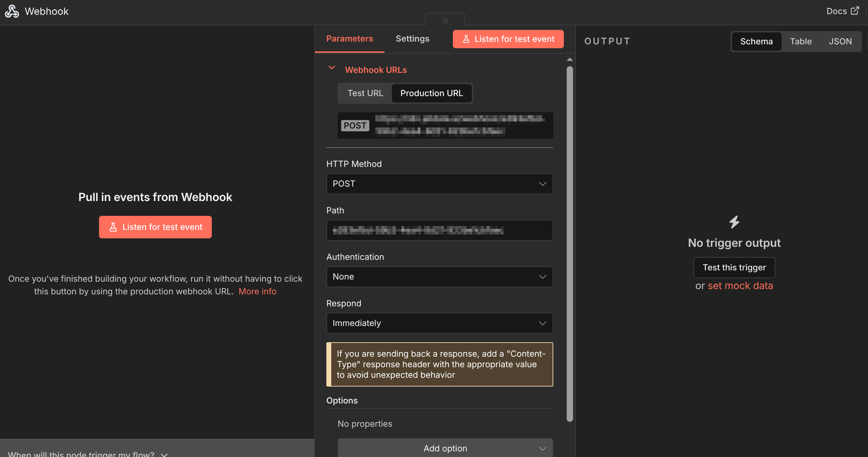
Task: Open Docs via the external link icon
Action: [x=856, y=11]
